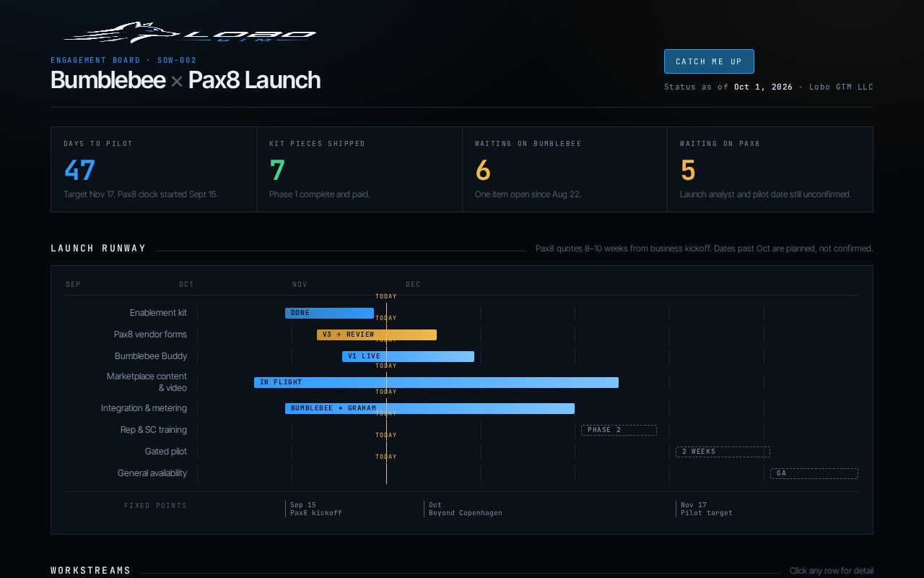Click the Fixed Points label
The width and height of the screenshot is (924, 578).
coord(155,506)
